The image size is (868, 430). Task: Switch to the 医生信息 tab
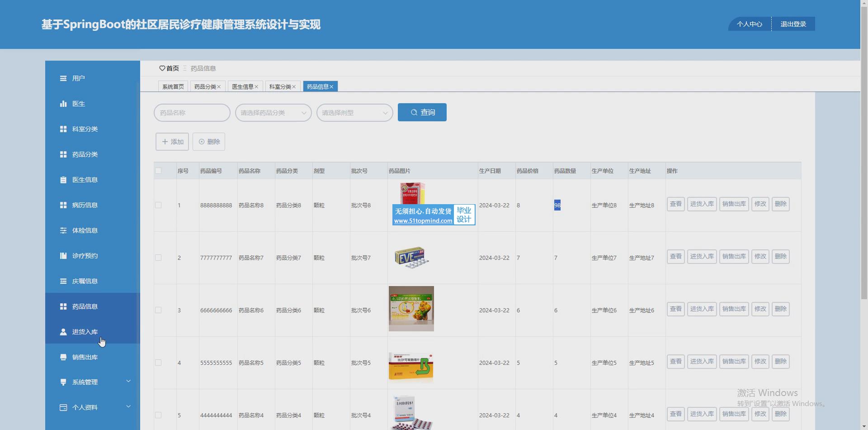(242, 87)
